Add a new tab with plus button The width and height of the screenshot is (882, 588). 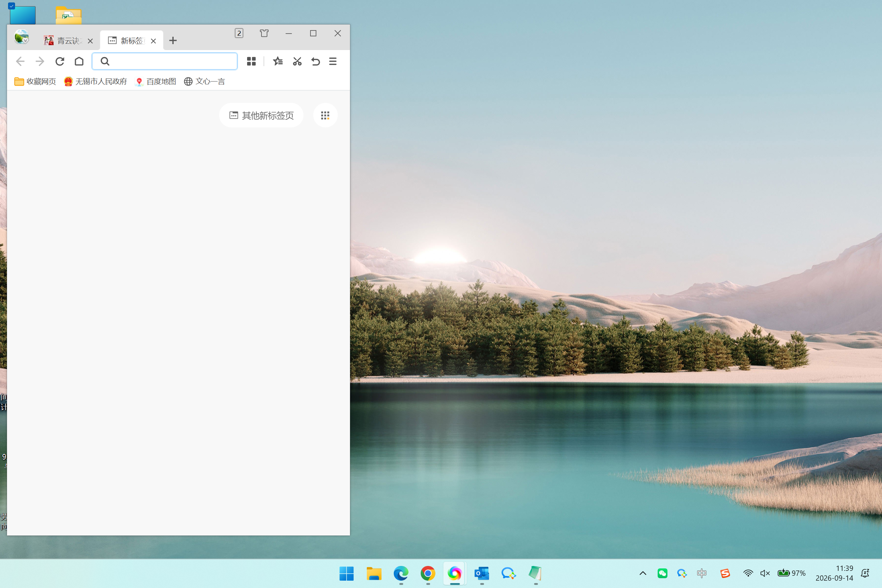point(173,41)
